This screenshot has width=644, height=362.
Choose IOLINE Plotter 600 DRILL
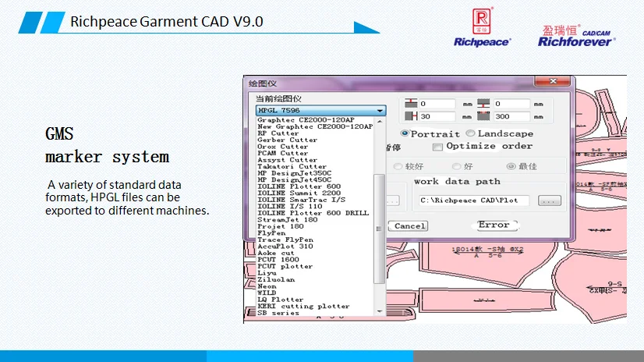tap(313, 213)
